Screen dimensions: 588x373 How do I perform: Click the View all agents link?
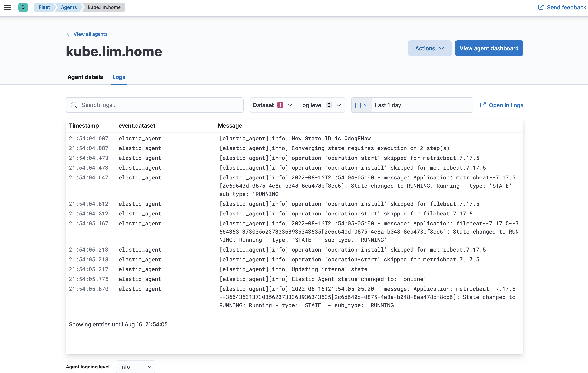[90, 34]
